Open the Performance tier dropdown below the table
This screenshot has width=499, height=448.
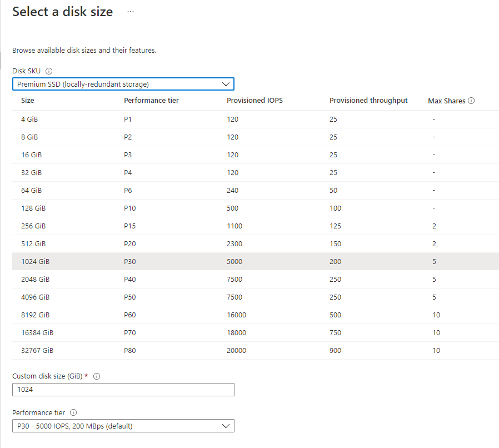(x=123, y=426)
